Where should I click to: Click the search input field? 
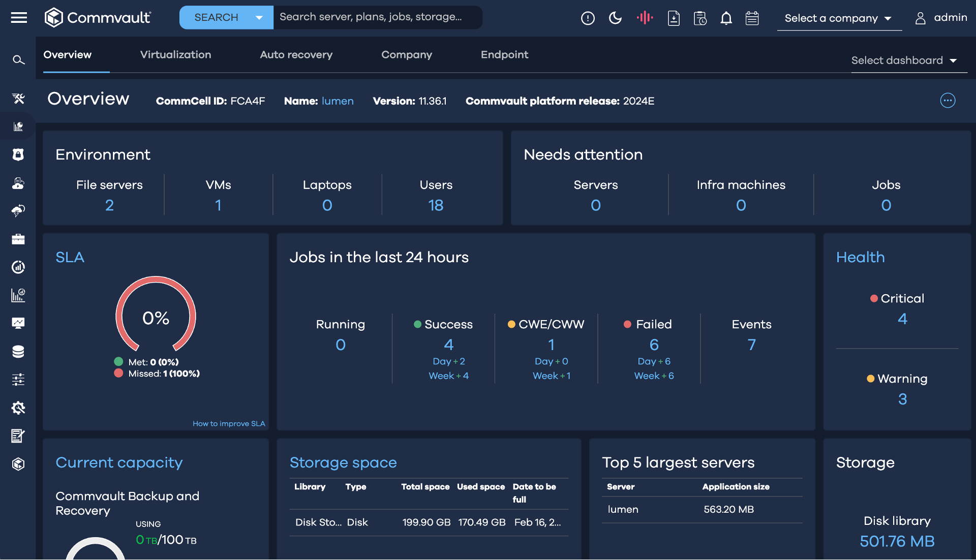[376, 17]
